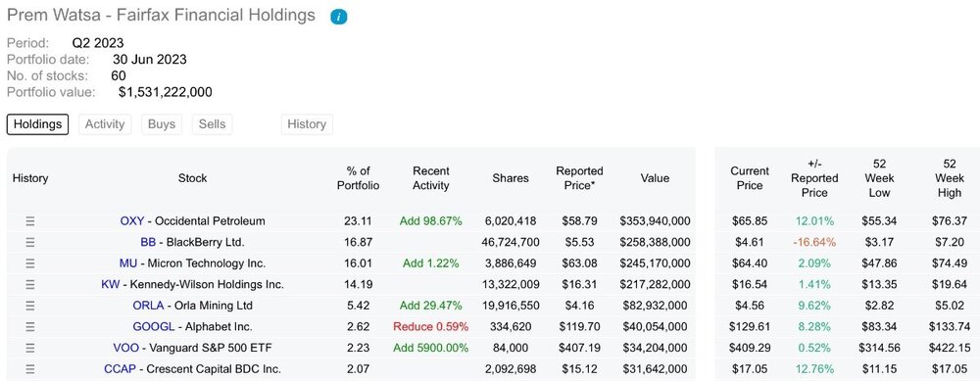Click the -16.64% change cell
980x381 pixels.
tap(814, 242)
